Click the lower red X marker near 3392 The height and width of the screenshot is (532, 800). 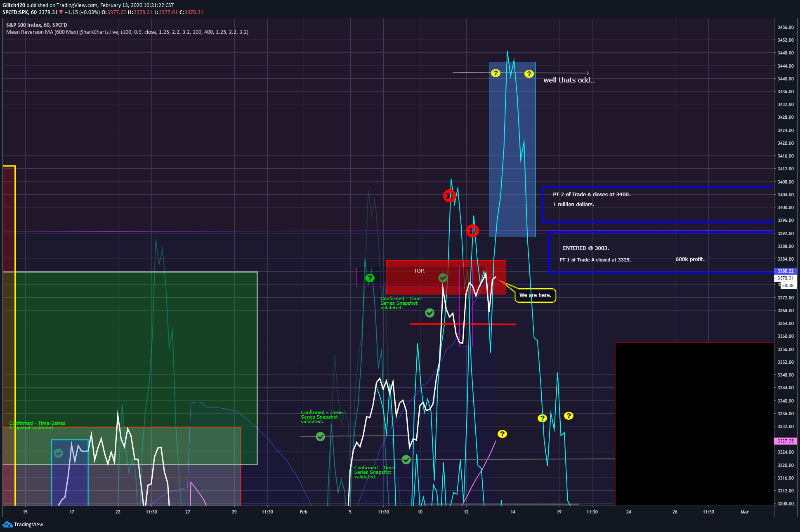point(472,231)
